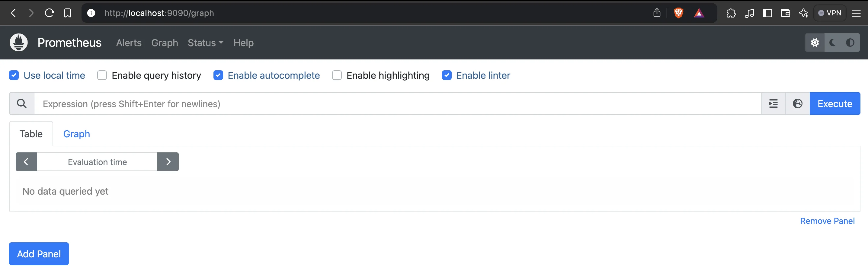Open Brave Shields lion icon
This screenshot has width=868, height=277.
tap(678, 13)
